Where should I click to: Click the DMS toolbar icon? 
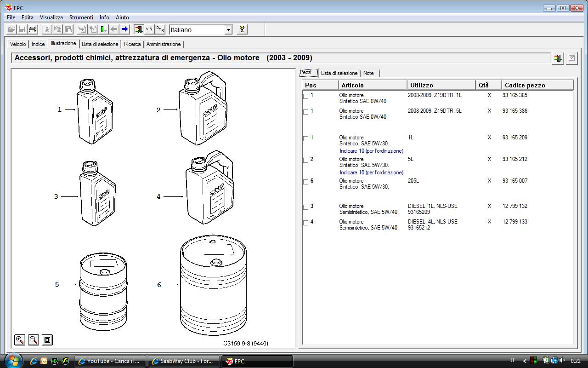tap(160, 29)
